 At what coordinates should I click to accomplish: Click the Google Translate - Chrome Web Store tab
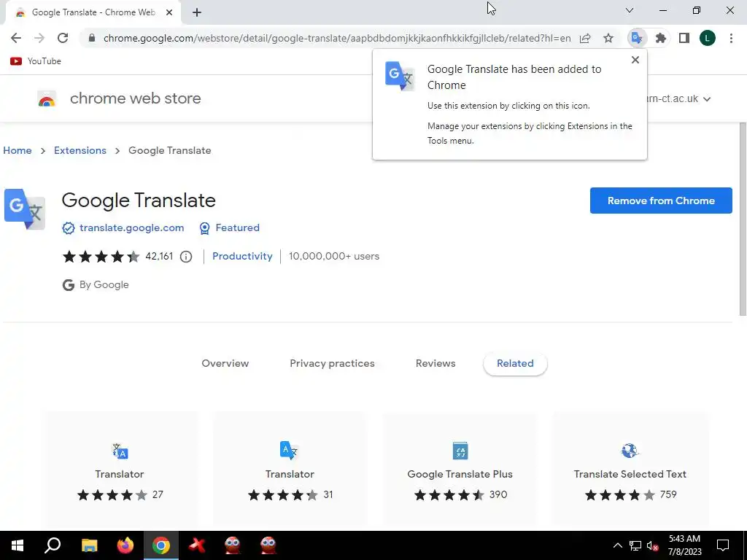coord(93,12)
